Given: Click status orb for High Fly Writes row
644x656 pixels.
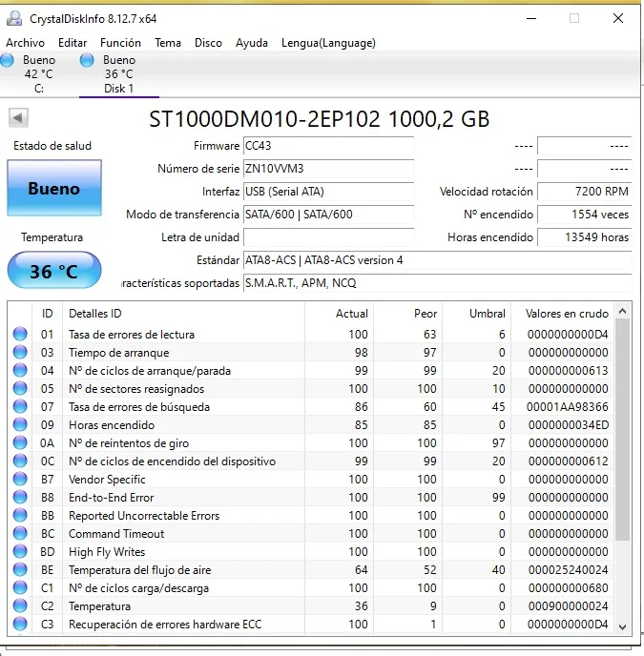Looking at the screenshot, I should pyautogui.click(x=20, y=551).
